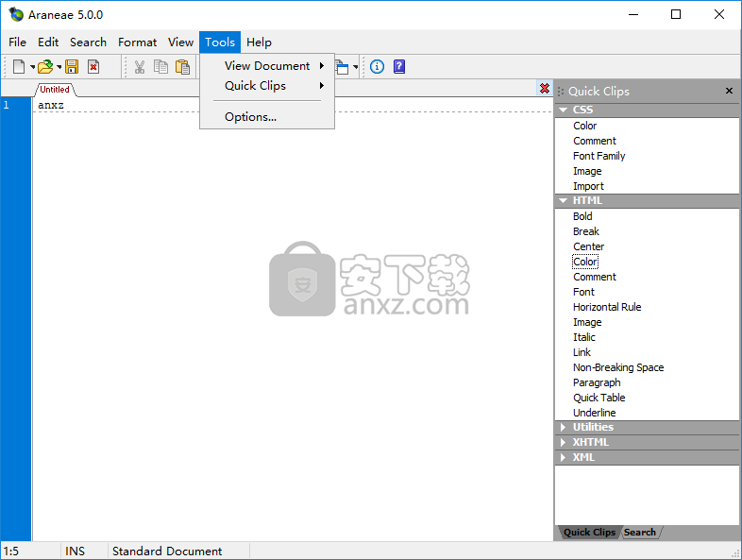
Task: Select the Italic clip
Action: coord(584,337)
